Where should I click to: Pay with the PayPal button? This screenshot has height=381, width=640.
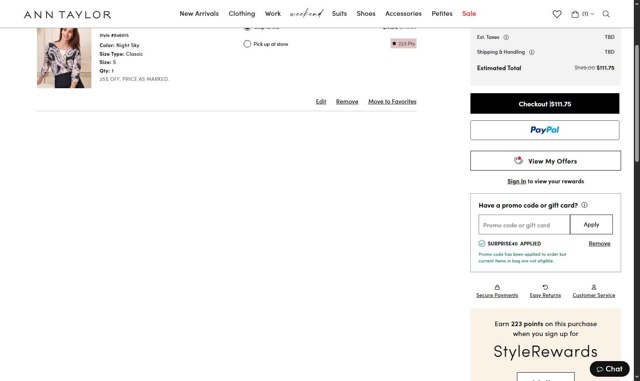point(544,130)
